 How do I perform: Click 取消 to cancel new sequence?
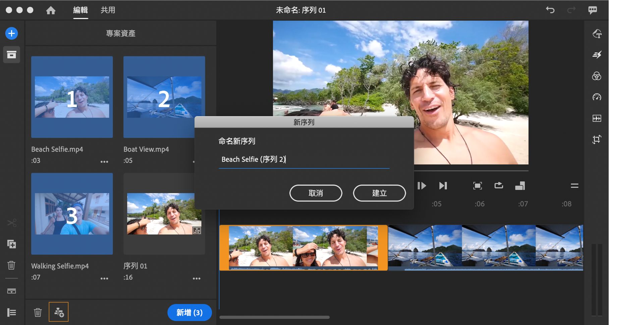point(316,193)
